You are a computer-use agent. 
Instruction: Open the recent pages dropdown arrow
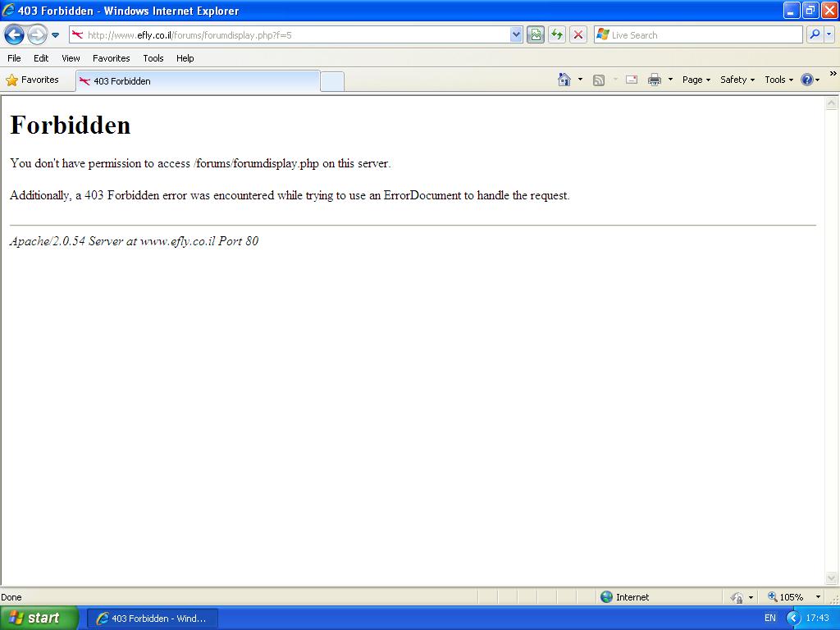pyautogui.click(x=55, y=35)
